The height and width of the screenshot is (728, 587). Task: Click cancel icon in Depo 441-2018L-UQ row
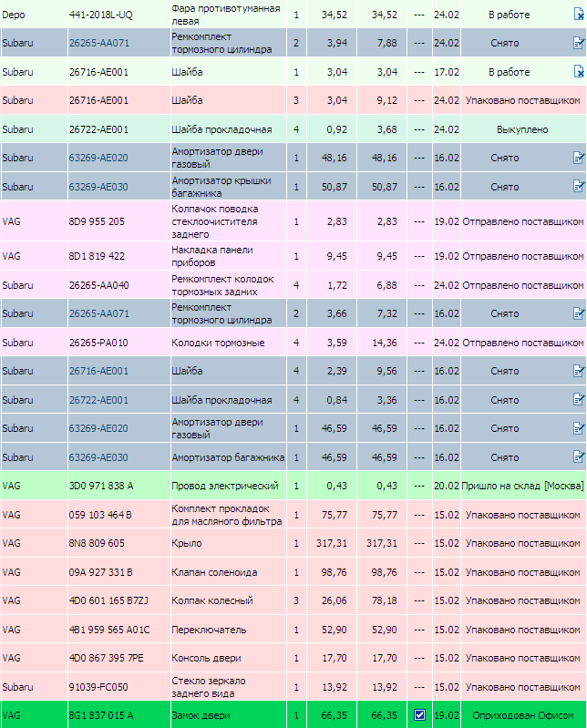click(x=579, y=15)
